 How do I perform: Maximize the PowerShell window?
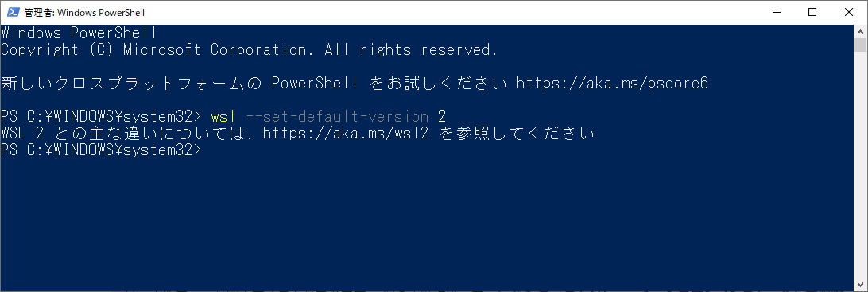(x=812, y=12)
